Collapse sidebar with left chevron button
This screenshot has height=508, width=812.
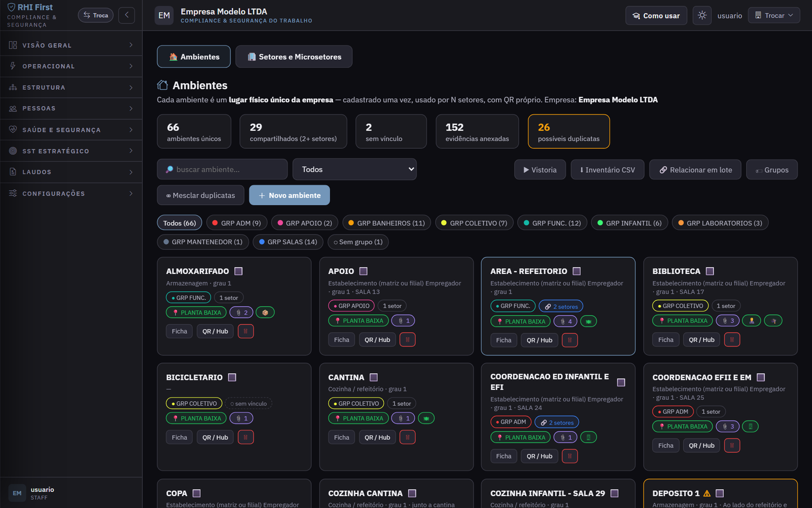point(127,15)
